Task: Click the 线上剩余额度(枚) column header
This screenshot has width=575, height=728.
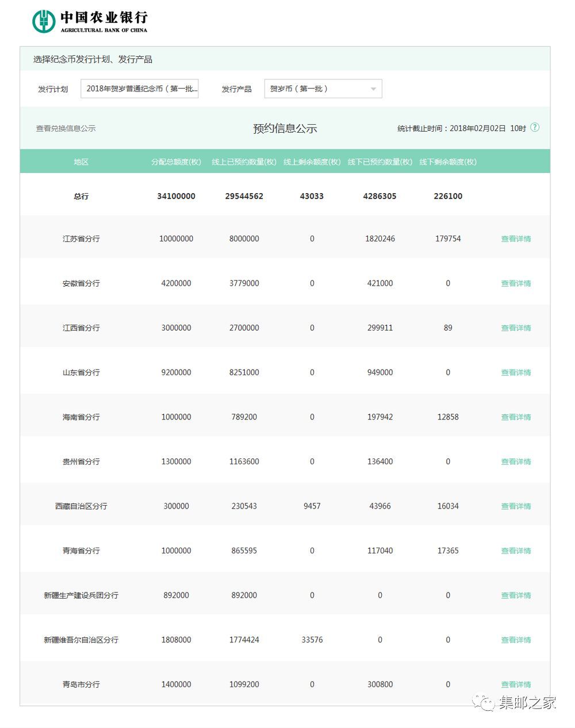Action: pyautogui.click(x=312, y=162)
